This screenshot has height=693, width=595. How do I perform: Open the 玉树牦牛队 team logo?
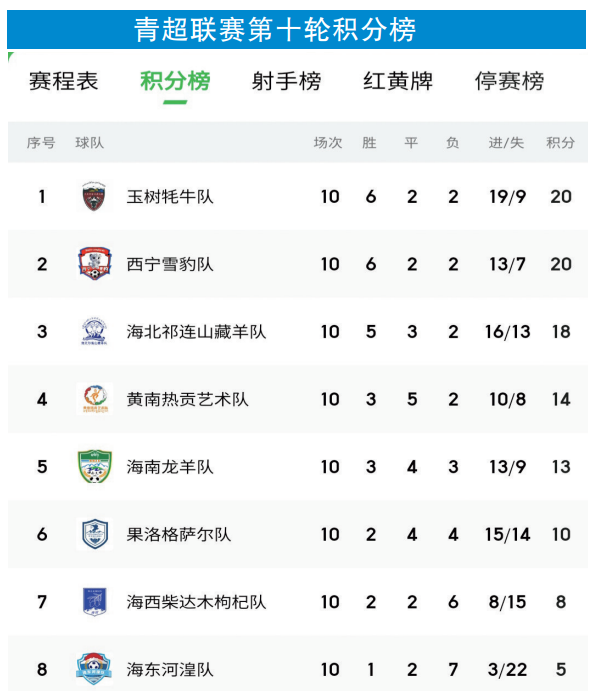tap(94, 196)
